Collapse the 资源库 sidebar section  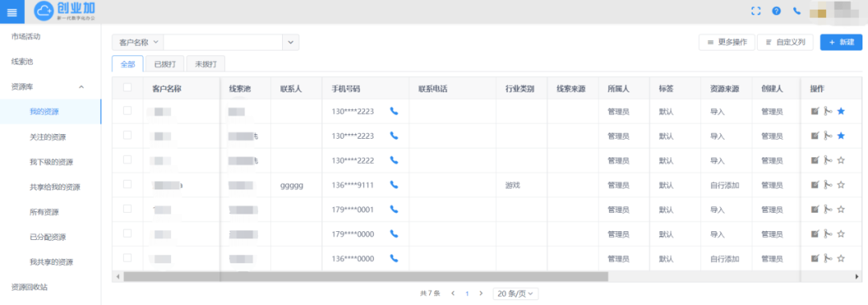[81, 87]
